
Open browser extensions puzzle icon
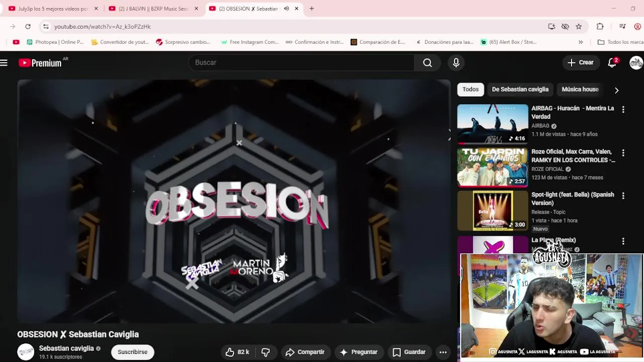[600, 26]
